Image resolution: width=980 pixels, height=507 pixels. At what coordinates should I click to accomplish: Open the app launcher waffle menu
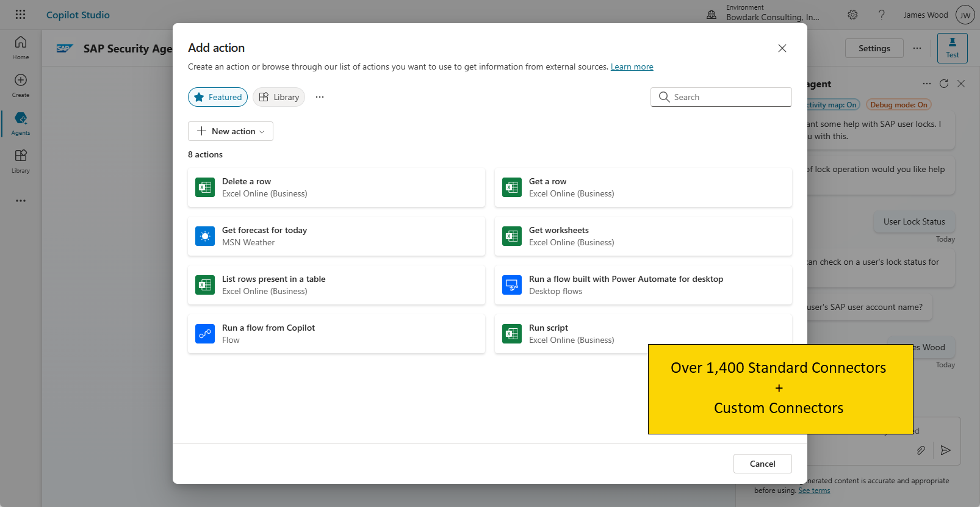pyautogui.click(x=20, y=15)
